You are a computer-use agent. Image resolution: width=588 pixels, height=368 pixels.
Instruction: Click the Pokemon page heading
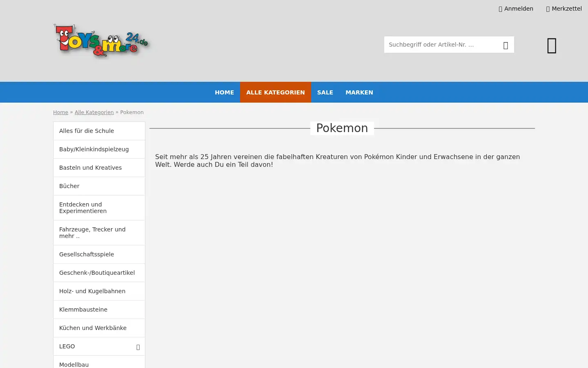pos(342,128)
